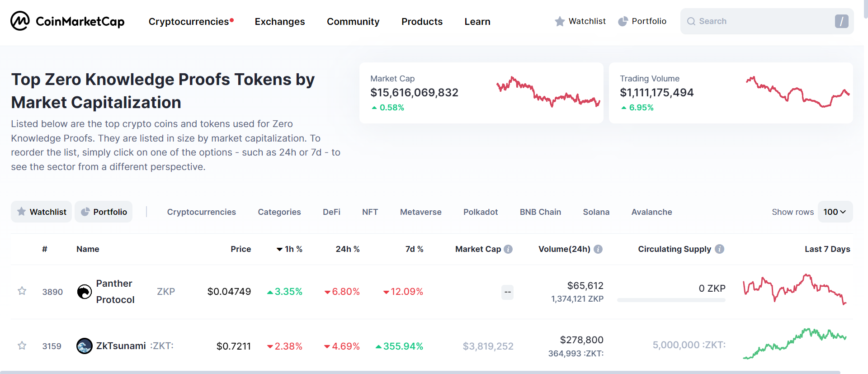Image resolution: width=868 pixels, height=374 pixels.
Task: Open the Products top menu
Action: (422, 22)
